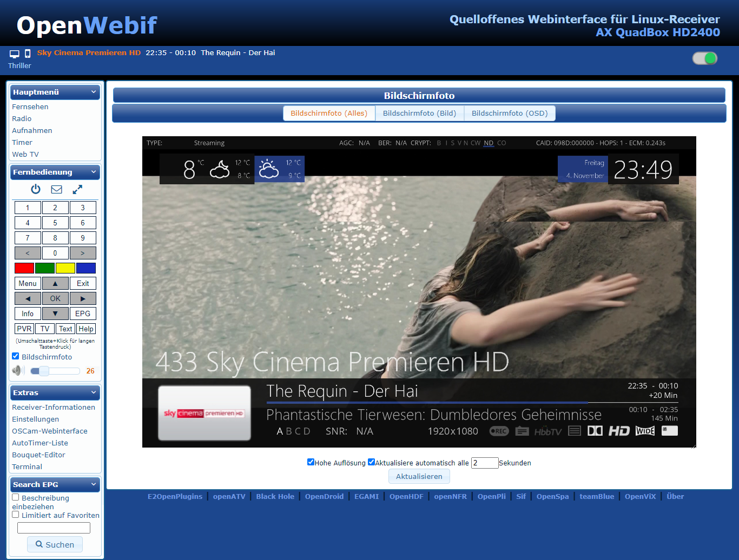Image resolution: width=739 pixels, height=560 pixels.
Task: Collapse the Fernbedienung section
Action: point(94,172)
